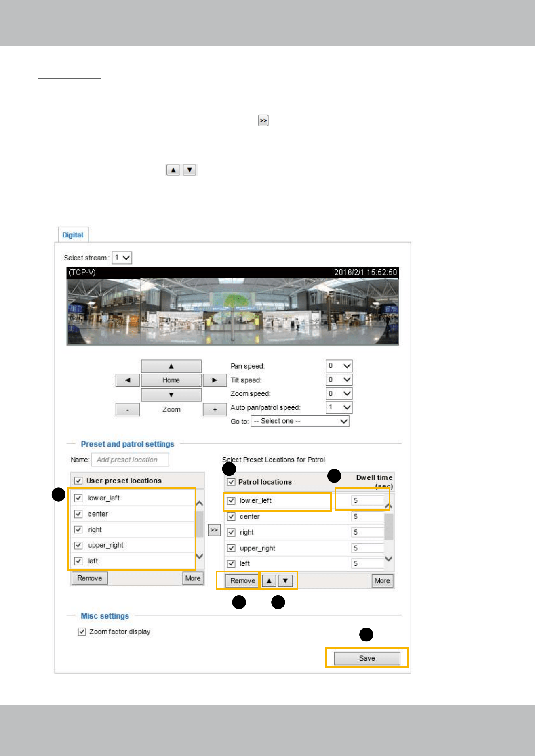Click the user preset list scrollbar thumb
Viewport: 535px width, 756px height.
tap(200, 524)
